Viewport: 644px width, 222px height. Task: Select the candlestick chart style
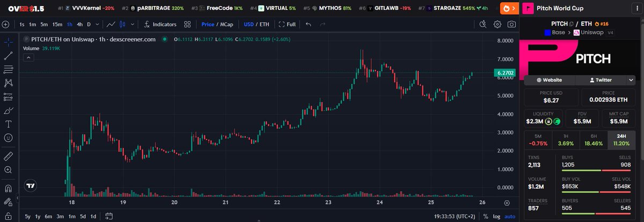122,24
